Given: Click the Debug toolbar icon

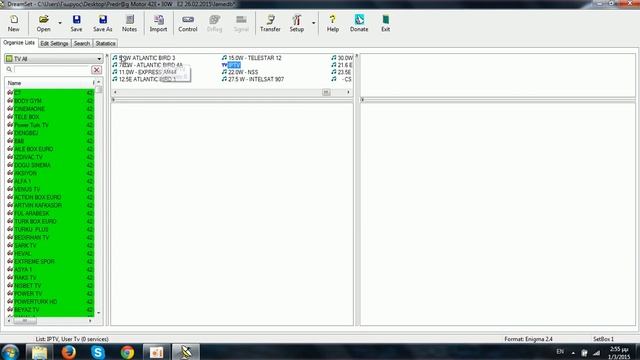Looking at the screenshot, I should pyautogui.click(x=214, y=23).
